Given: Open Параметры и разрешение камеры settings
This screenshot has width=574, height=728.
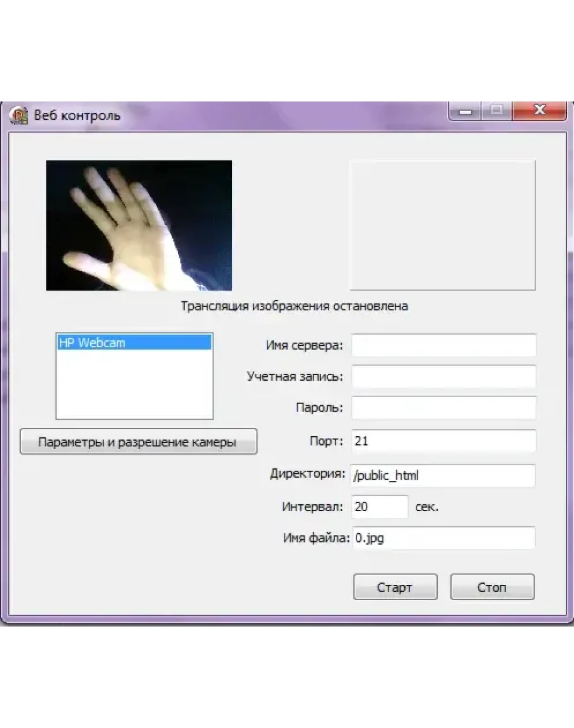Looking at the screenshot, I should [138, 442].
